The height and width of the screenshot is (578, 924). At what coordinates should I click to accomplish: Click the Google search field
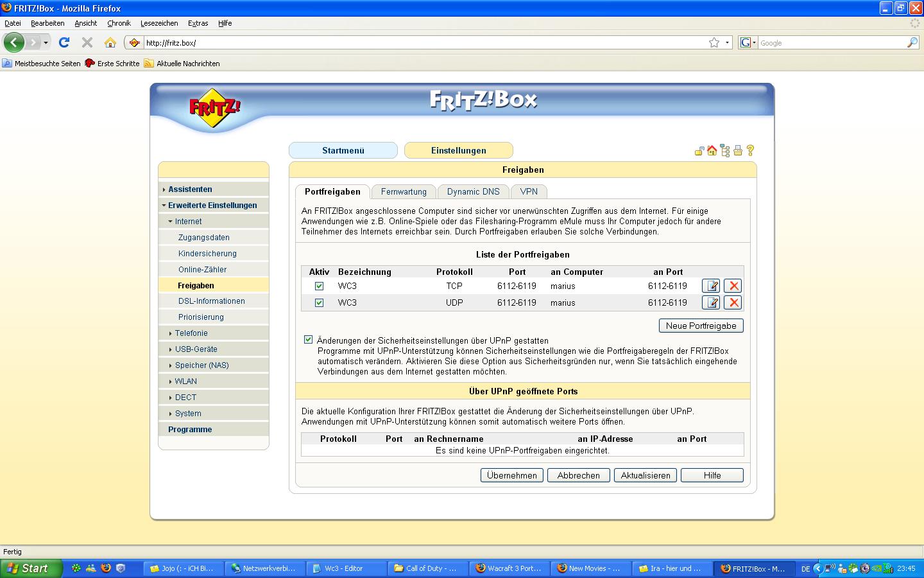coord(832,42)
